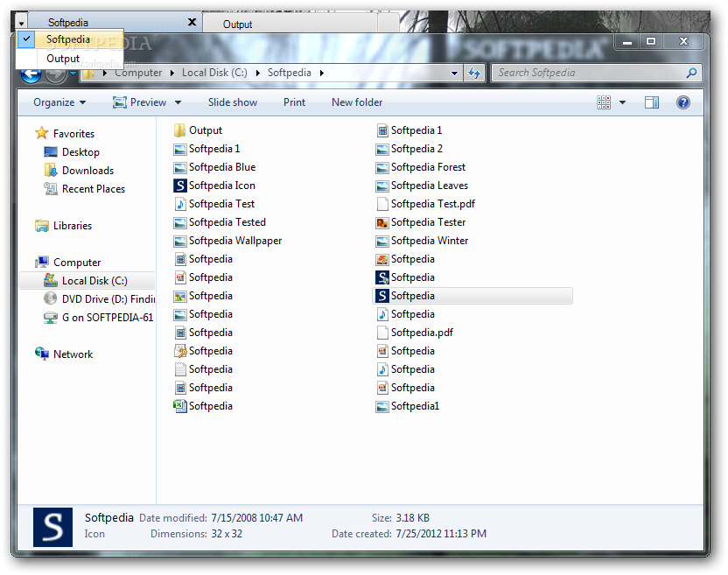Expand the arrow after Softpedia in breadcrumb

322,73
